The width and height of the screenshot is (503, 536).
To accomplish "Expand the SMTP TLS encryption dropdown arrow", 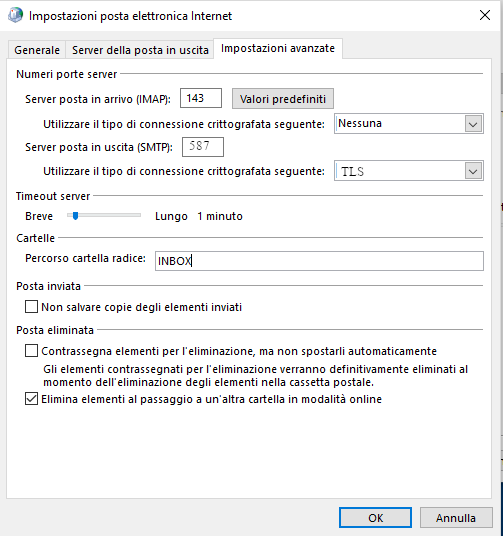I will click(x=473, y=171).
